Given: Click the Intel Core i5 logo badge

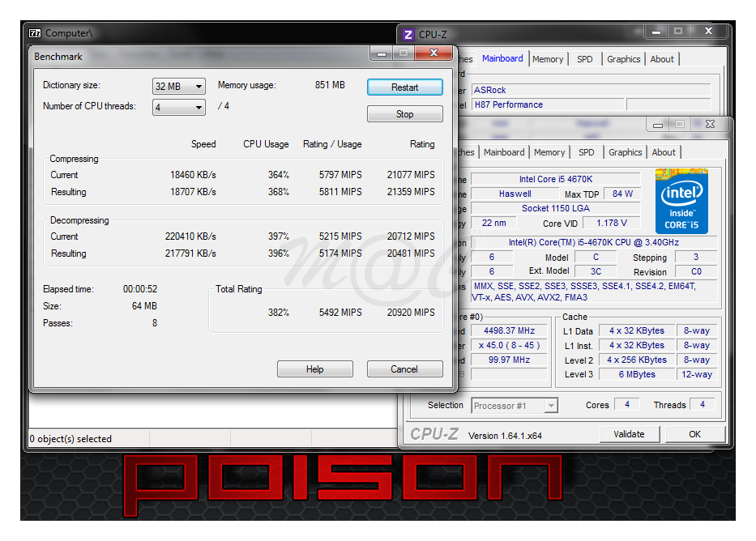Looking at the screenshot, I should point(681,200).
